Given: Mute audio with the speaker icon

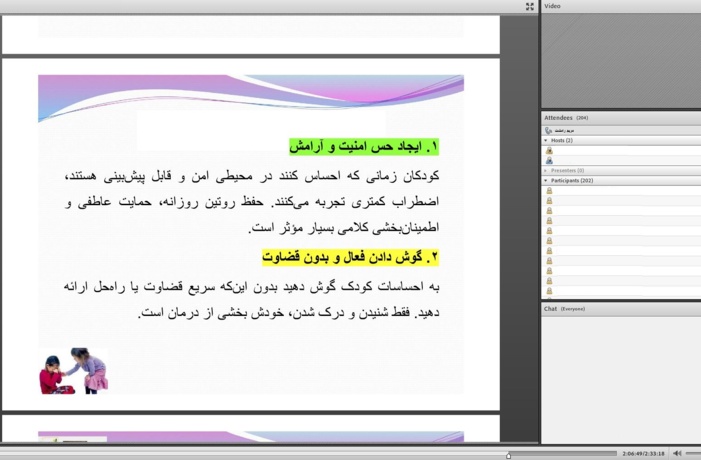Looking at the screenshot, I should pyautogui.click(x=677, y=453).
